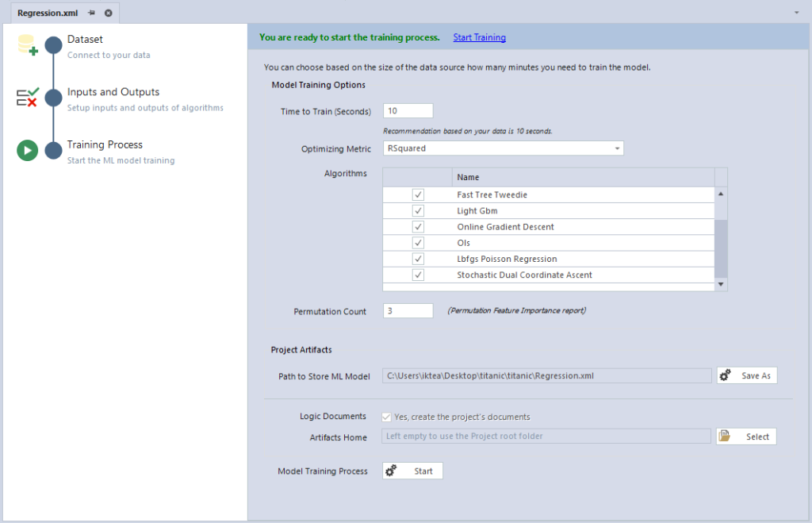The height and width of the screenshot is (523, 812).
Task: Select the 'Fast Tree Tweedie' row text
Action: click(492, 195)
